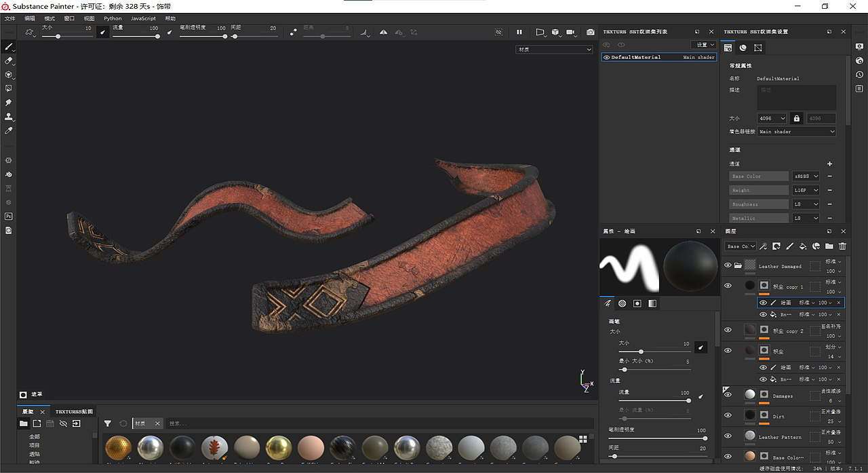
Task: Open the camera settings icon
Action: 572,32
